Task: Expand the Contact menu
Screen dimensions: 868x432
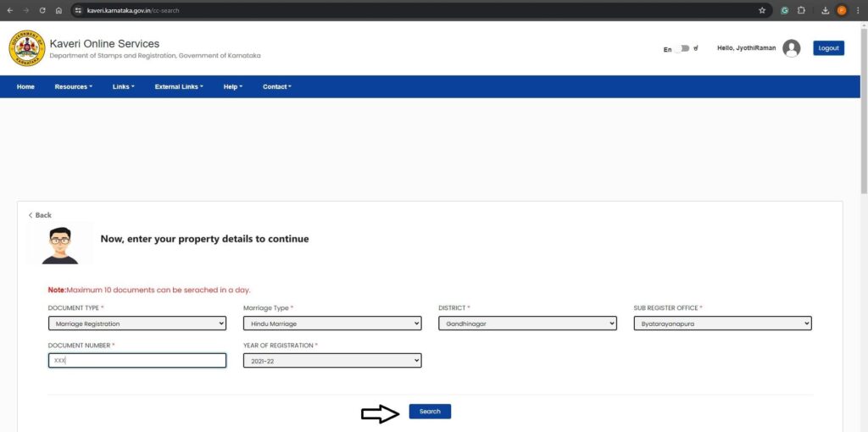Action: [277, 87]
